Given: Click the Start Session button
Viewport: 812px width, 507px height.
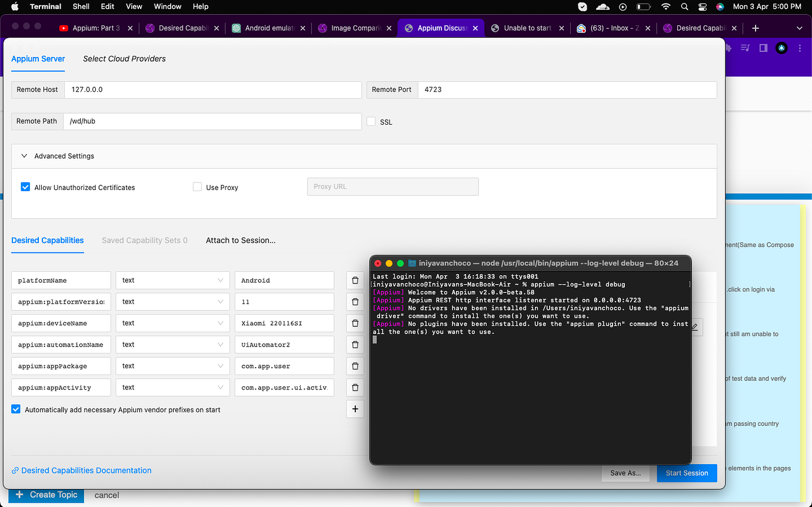Looking at the screenshot, I should (687, 473).
